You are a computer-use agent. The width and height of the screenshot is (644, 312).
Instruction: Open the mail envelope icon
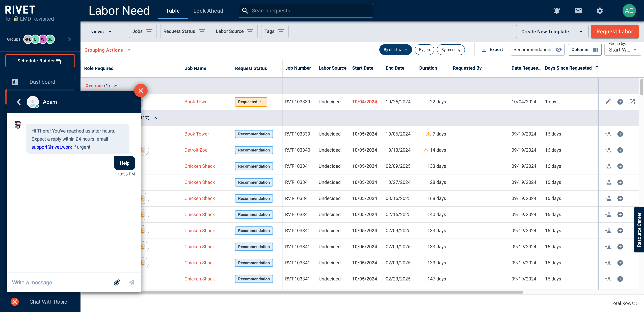click(578, 11)
